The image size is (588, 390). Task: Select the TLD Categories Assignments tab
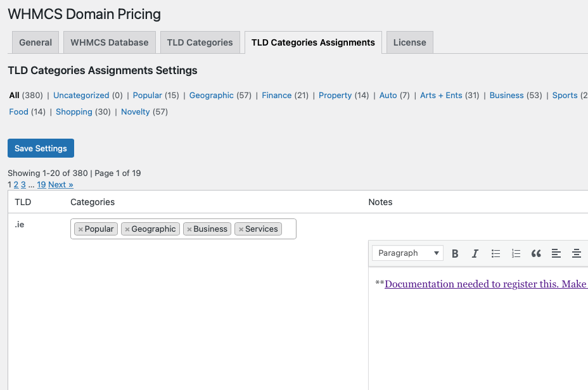[313, 42]
